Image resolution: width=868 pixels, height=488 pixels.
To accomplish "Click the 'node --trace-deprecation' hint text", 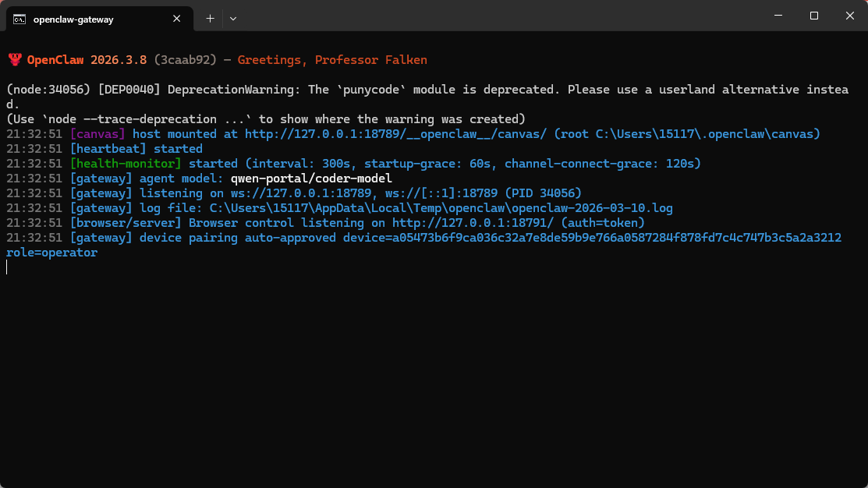I will [x=133, y=119].
